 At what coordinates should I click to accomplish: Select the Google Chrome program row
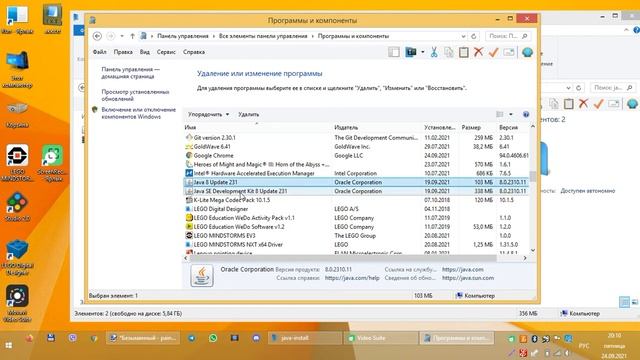tap(356, 156)
